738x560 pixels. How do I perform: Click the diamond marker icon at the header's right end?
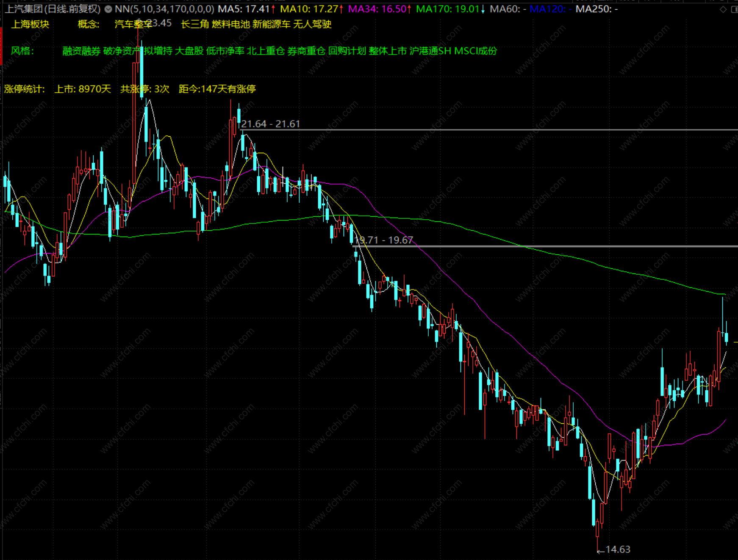[723, 9]
